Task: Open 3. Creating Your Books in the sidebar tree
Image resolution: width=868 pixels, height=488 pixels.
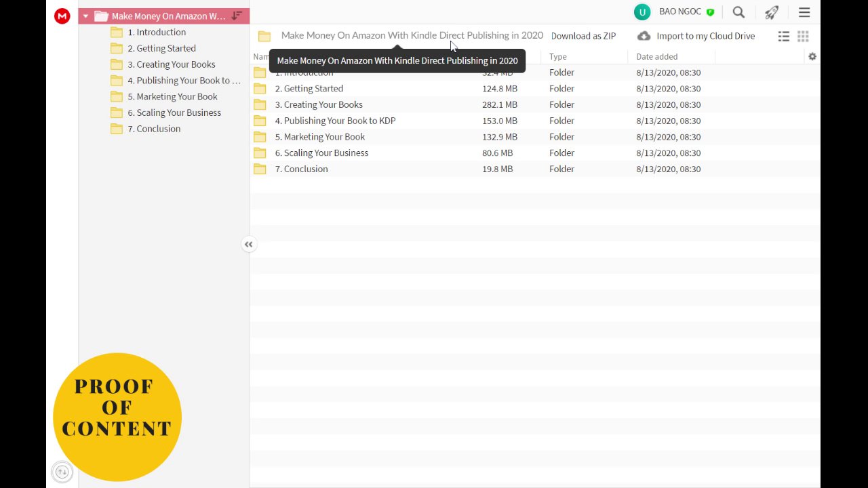Action: [x=172, y=64]
